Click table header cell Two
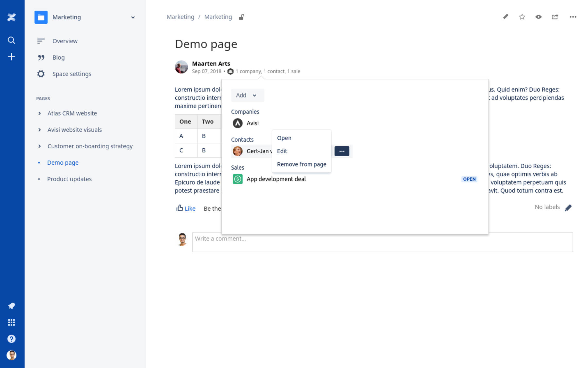The height and width of the screenshot is (368, 588). (x=209, y=122)
